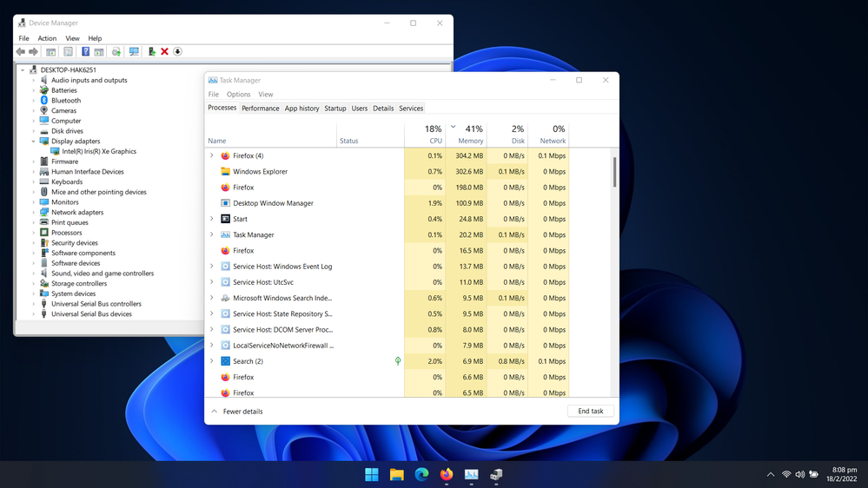Switch to the App history tab

click(301, 109)
